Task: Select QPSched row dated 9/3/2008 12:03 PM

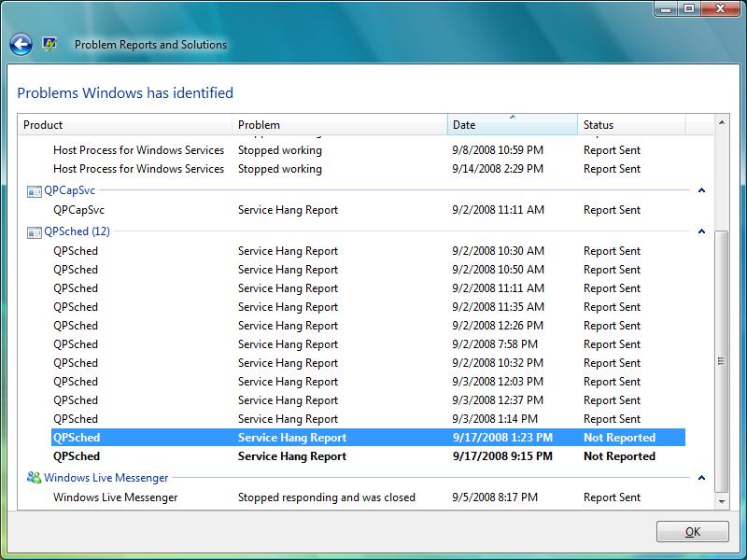Action: [368, 382]
